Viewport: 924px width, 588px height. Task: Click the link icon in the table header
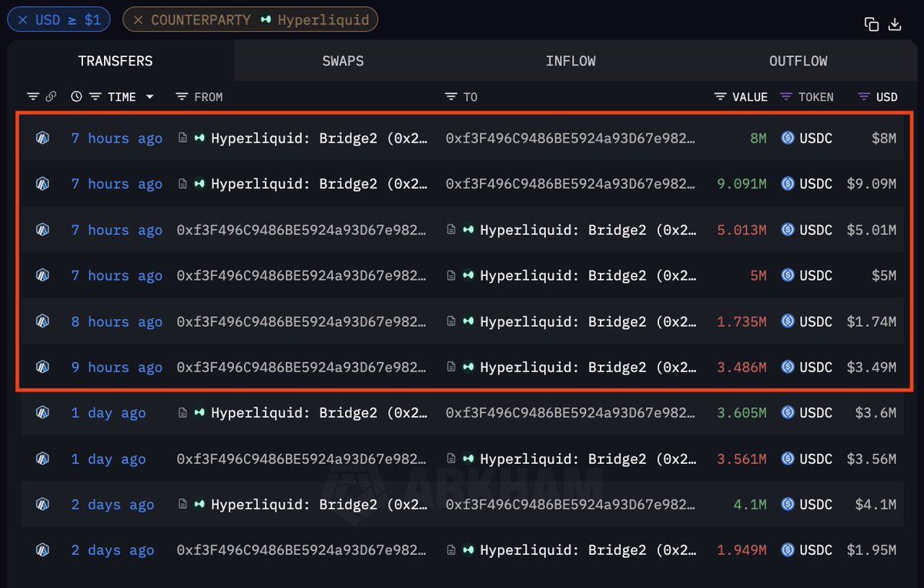tap(51, 97)
